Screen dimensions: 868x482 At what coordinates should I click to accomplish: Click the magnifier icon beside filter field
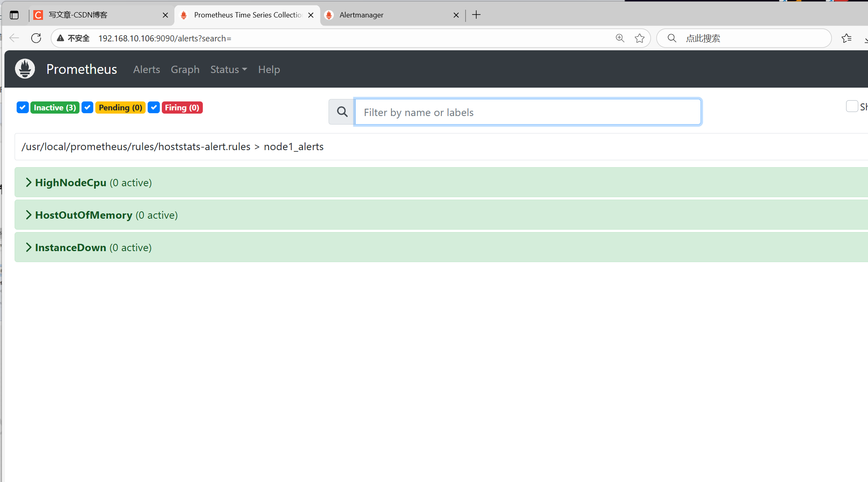tap(342, 112)
